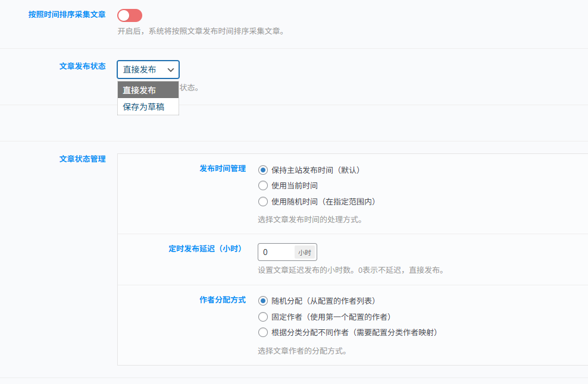588x384 pixels.
Task: Select 保持主站发布时间（默认）radio option
Action: 263,170
